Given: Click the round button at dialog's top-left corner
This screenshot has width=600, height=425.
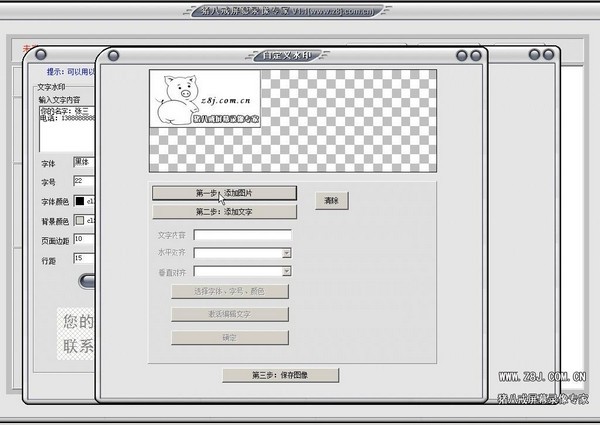Looking at the screenshot, I should pyautogui.click(x=113, y=56).
